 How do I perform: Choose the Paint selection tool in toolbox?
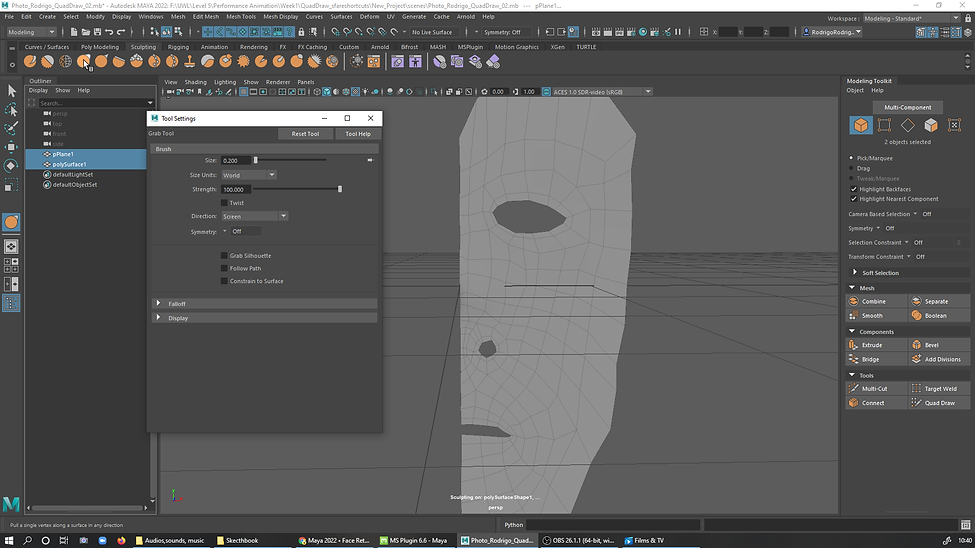click(x=11, y=128)
